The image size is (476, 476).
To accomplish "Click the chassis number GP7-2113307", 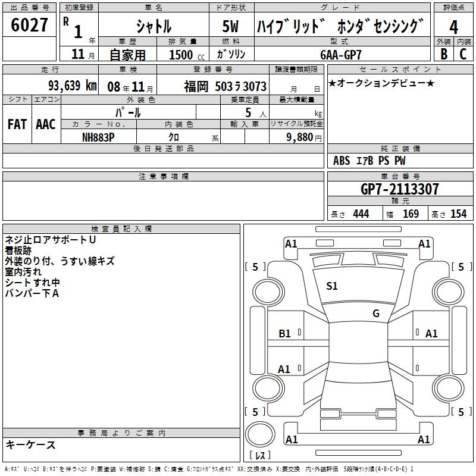I will pos(400,189).
